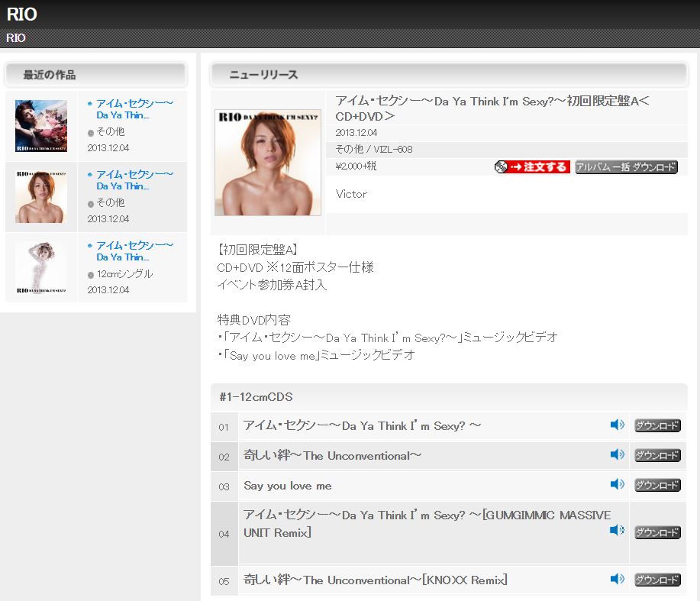Download track 05 KNOXX Remix

pyautogui.click(x=657, y=580)
